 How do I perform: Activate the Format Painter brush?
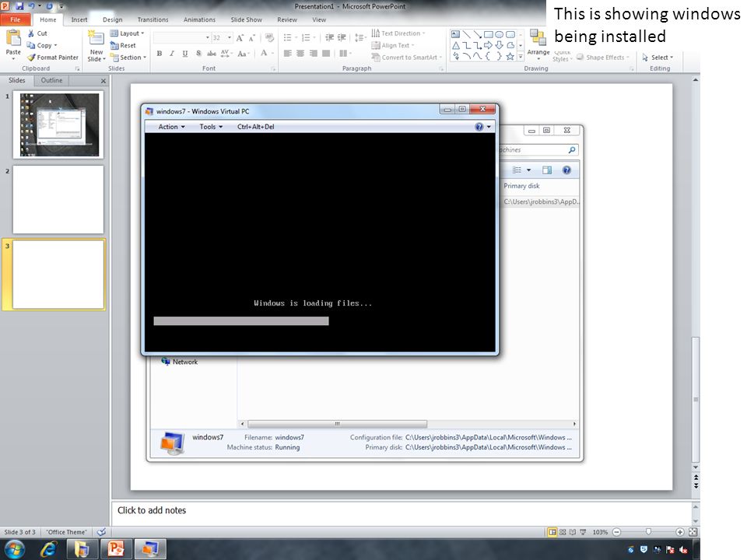click(31, 57)
